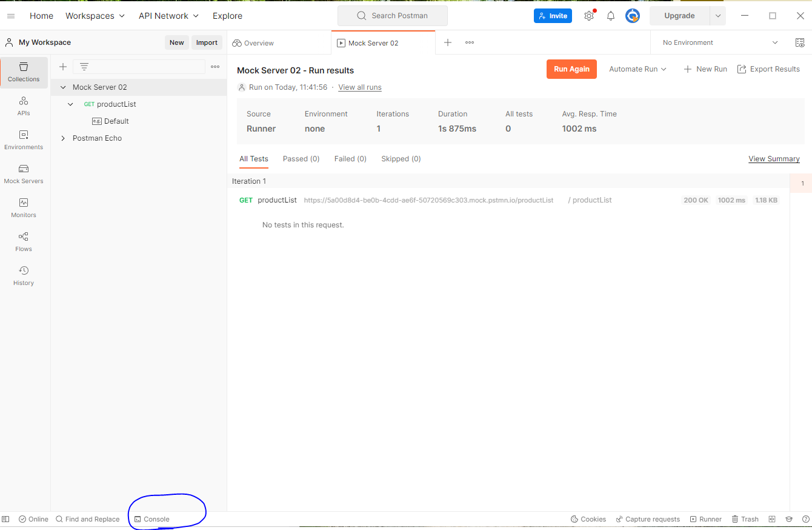Open the Automate Run dropdown

[x=638, y=69]
